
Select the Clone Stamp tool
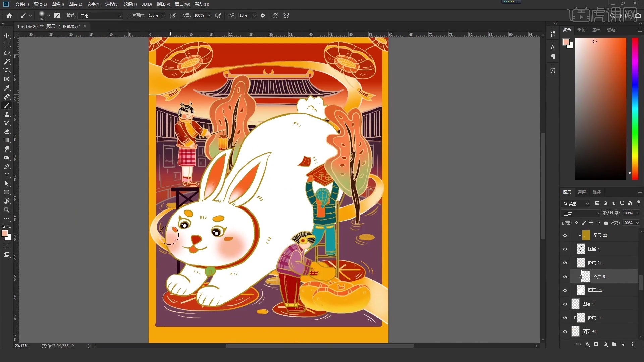click(x=7, y=114)
